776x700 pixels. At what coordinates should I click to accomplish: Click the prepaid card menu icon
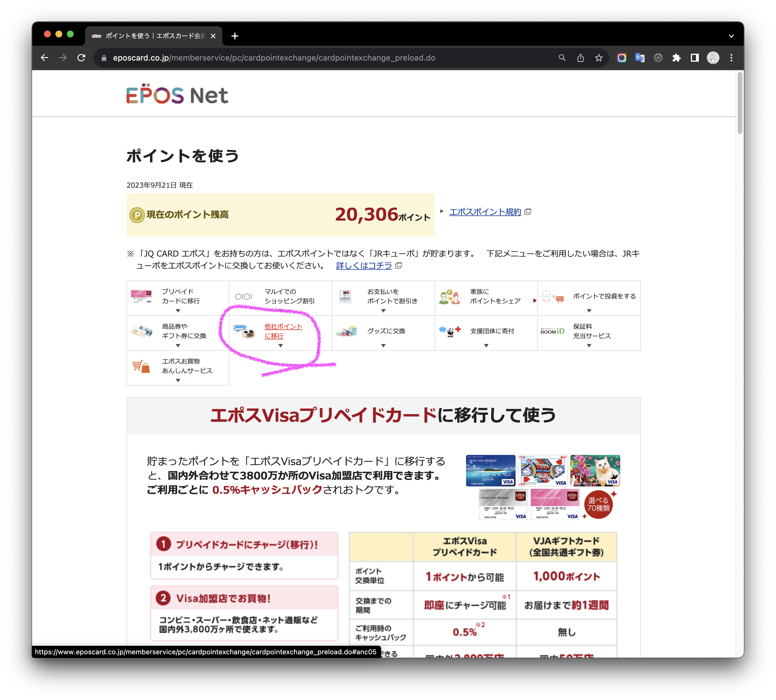click(141, 297)
